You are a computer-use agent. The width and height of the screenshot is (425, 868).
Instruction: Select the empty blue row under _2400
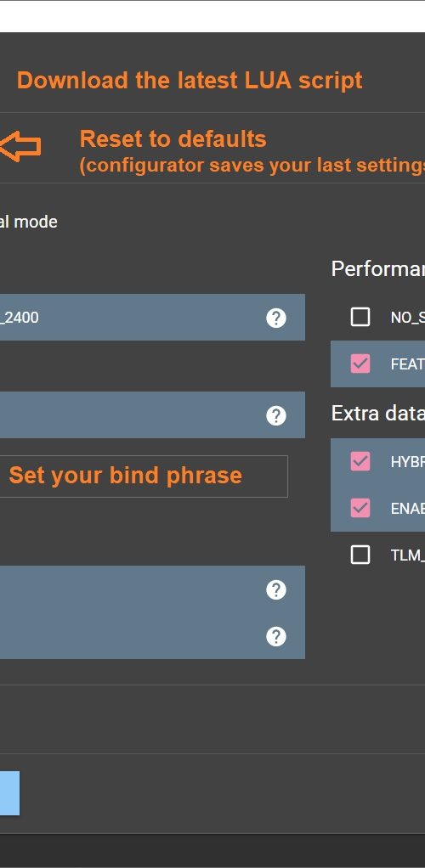(x=152, y=414)
